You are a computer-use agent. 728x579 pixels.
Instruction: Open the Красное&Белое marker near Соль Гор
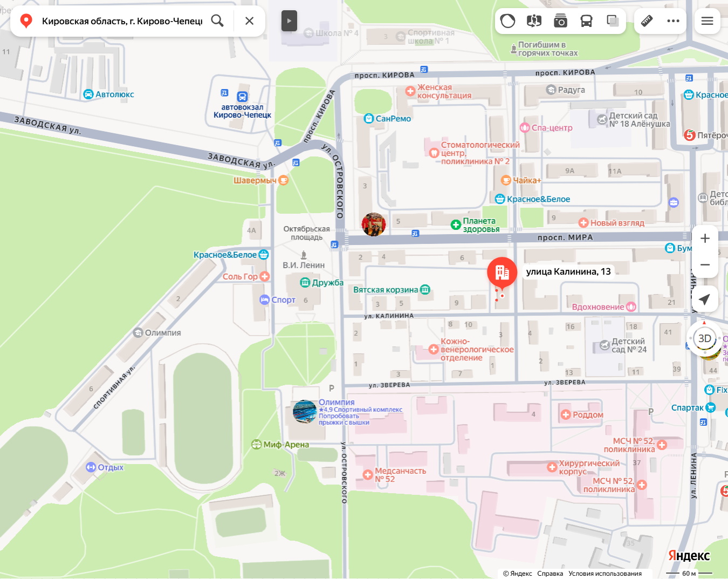pos(264,255)
